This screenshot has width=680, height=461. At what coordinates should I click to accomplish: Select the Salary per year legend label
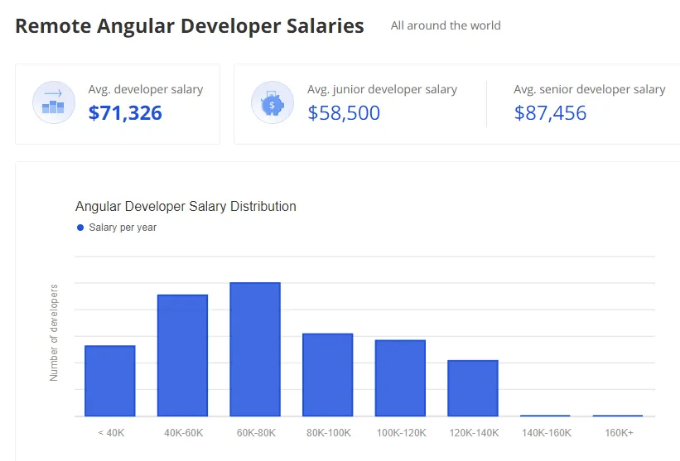click(123, 228)
